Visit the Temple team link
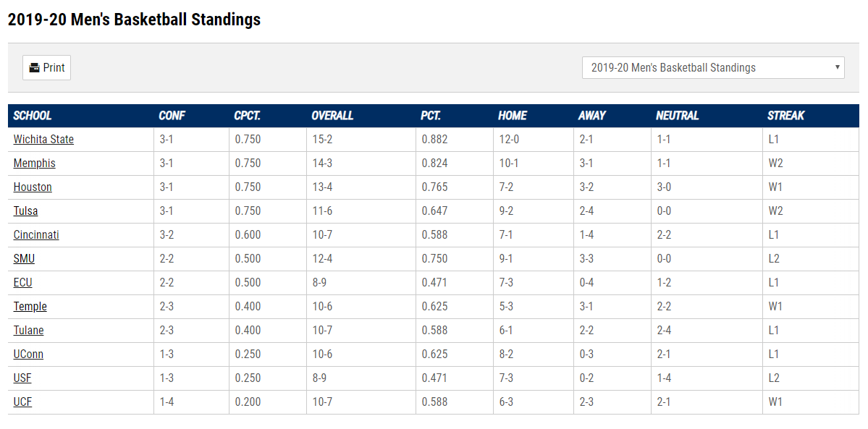This screenshot has width=868, height=429. [x=30, y=307]
